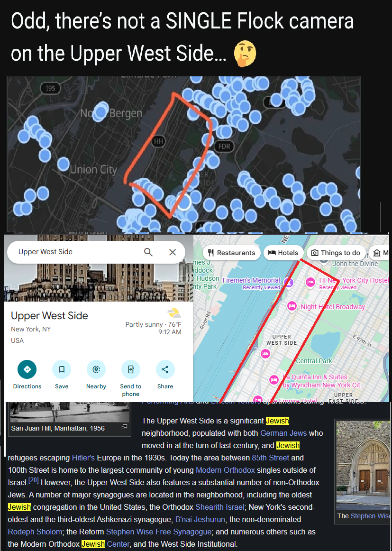The image size is (392, 551).
Task: Open the German Jews Wikipedia link
Action: (x=283, y=433)
